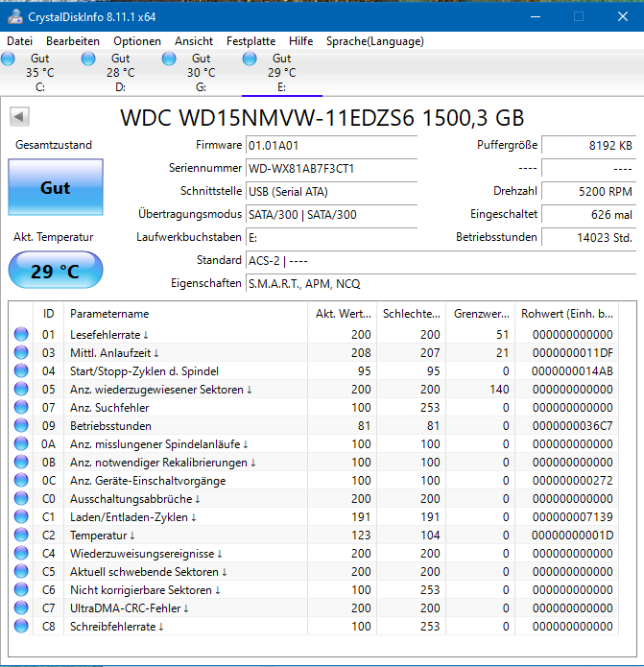Screen dimensions: 644x667
Task: Click status orb of Lesefehlerrate row
Action: coord(21,334)
